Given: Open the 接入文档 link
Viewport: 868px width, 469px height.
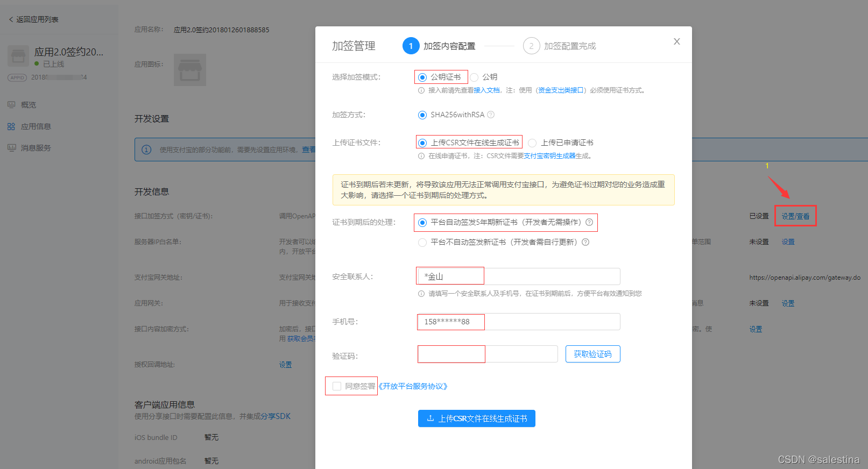Looking at the screenshot, I should click(486, 90).
